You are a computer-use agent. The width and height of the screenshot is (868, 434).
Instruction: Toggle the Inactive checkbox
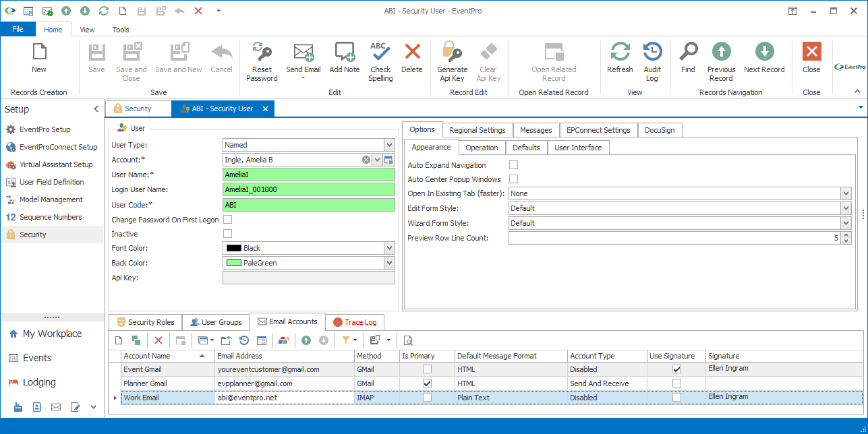coord(227,234)
